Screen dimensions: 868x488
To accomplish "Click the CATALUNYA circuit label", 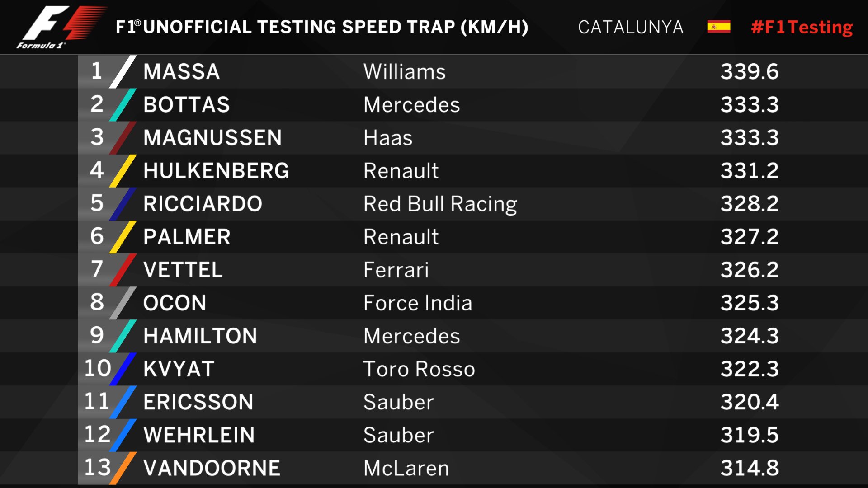I will click(631, 28).
